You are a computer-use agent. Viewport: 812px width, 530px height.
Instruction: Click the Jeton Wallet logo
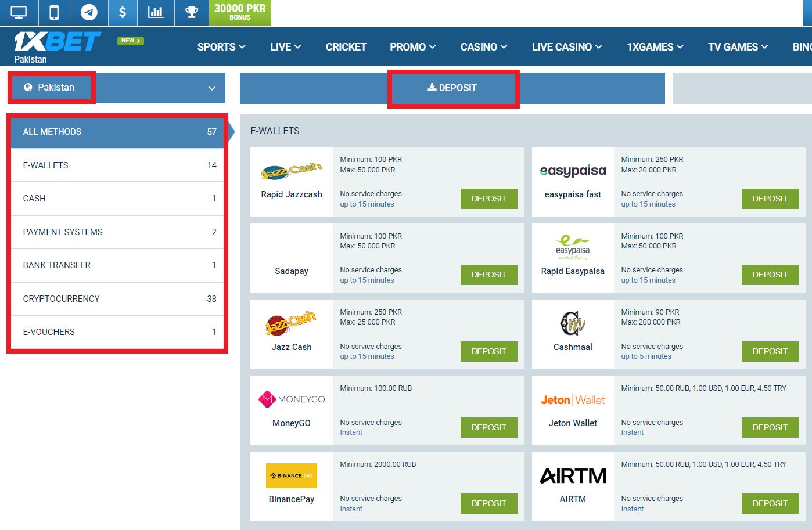[573, 400]
